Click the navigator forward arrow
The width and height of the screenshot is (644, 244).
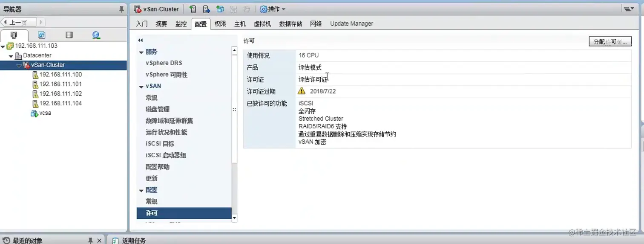pos(41,22)
